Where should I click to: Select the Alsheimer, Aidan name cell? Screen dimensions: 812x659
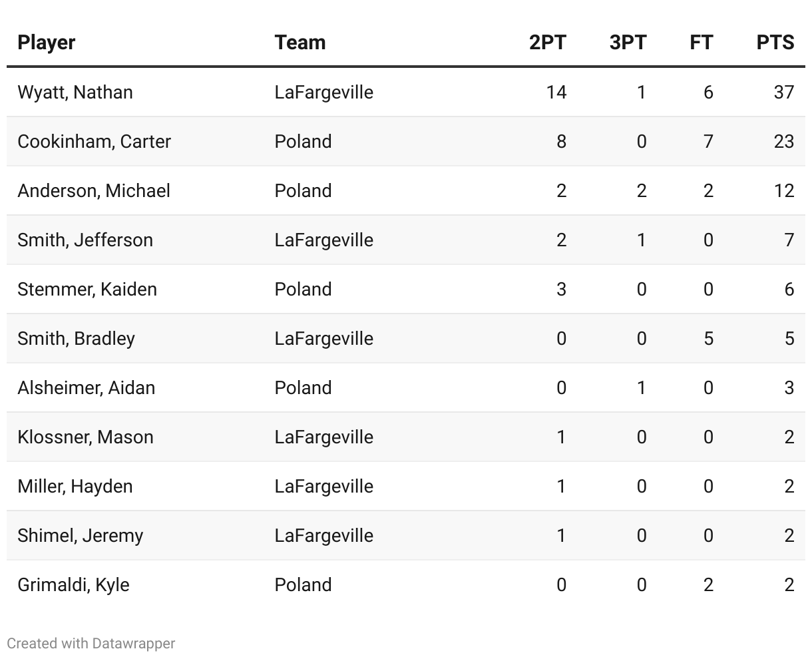[87, 387]
